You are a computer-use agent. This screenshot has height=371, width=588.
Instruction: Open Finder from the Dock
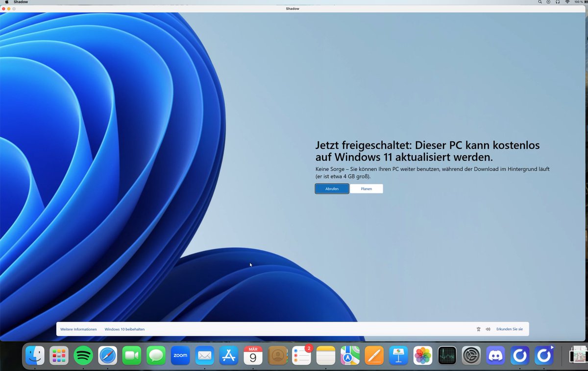click(x=35, y=355)
